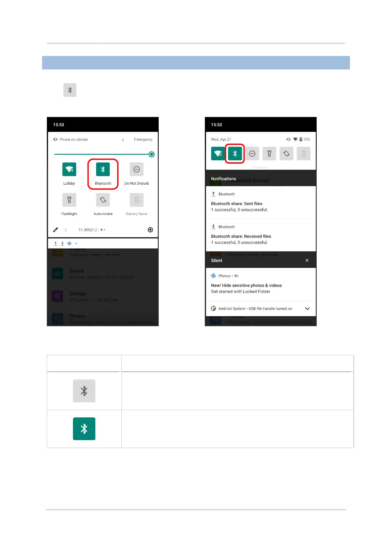Click gray disabled Bluetooth icon in table
Screen dimensions: 392x554
pos(84,391)
